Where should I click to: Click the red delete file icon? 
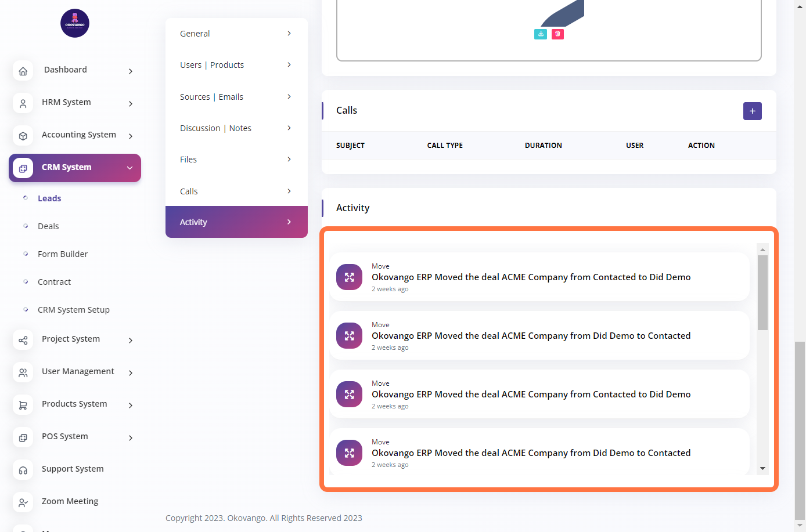point(557,34)
